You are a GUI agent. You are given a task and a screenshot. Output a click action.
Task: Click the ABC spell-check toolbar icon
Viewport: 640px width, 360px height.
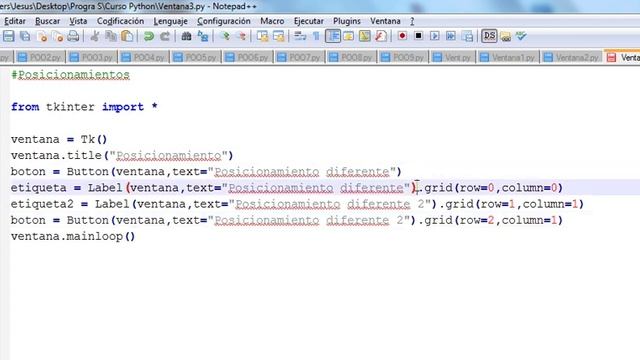tap(521, 36)
